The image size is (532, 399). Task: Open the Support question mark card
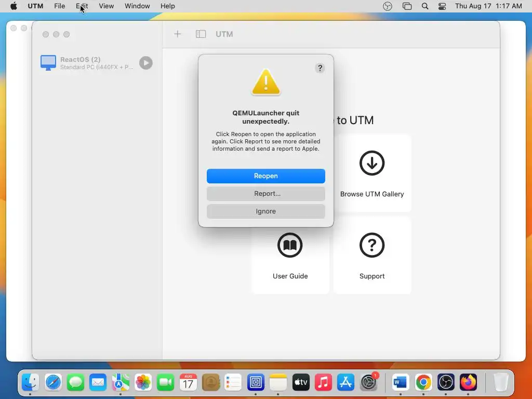(372, 255)
